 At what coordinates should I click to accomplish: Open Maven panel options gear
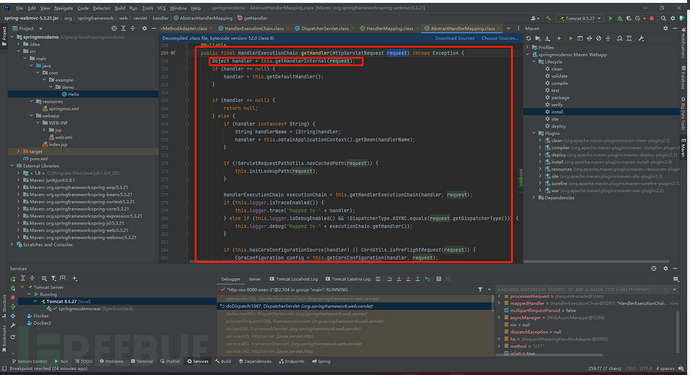pyautogui.click(x=665, y=28)
